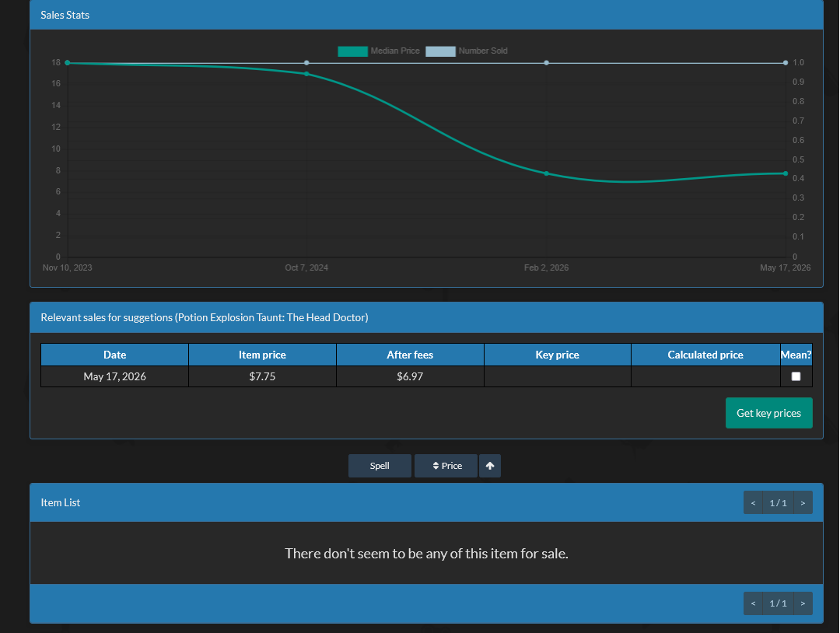Go to previous page in bottom pagination
840x633 pixels.
pos(753,603)
